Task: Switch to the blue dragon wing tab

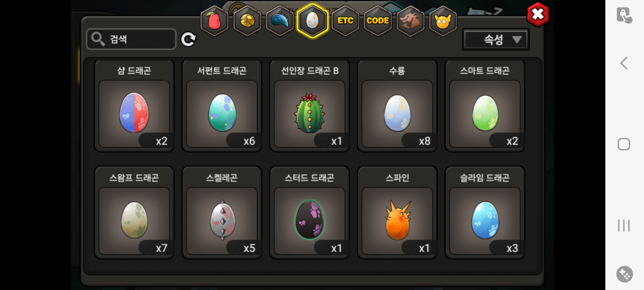Action: click(280, 21)
